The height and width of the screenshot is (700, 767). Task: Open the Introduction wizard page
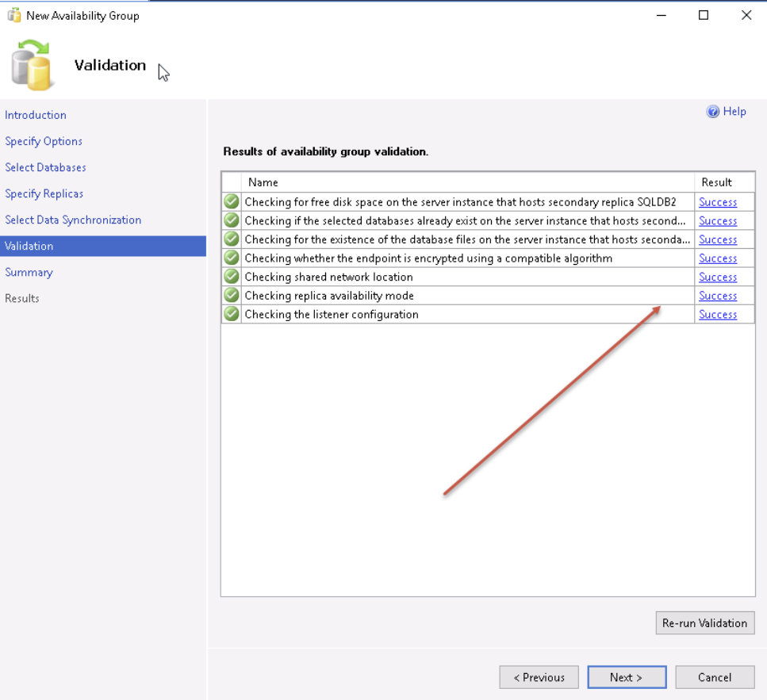[x=36, y=115]
